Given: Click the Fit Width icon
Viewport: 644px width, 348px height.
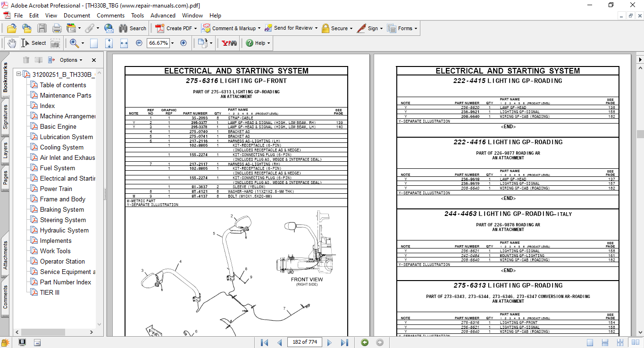Looking at the screenshot, I should click(x=124, y=43).
